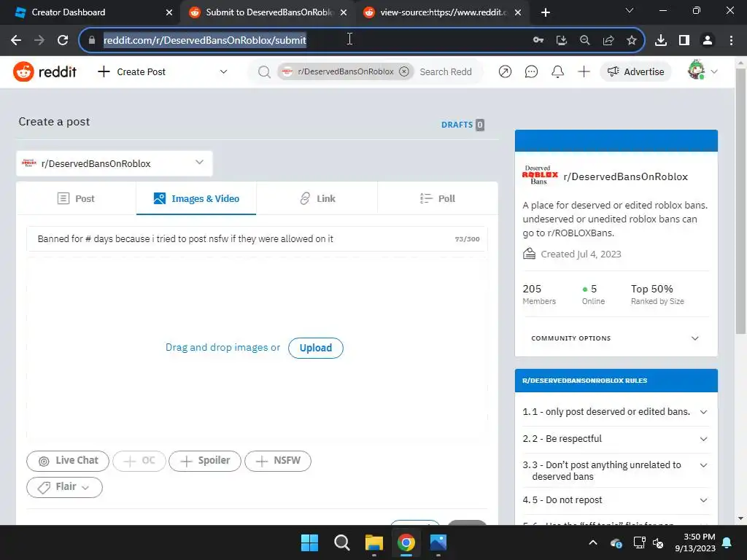Click the post title input field
This screenshot has height=560, width=747.
pyautogui.click(x=258, y=239)
